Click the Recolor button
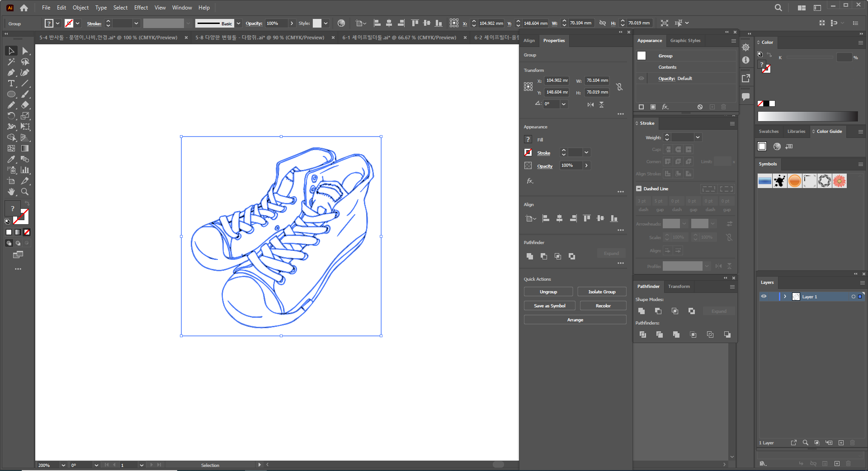Image resolution: width=868 pixels, height=471 pixels. click(x=603, y=306)
